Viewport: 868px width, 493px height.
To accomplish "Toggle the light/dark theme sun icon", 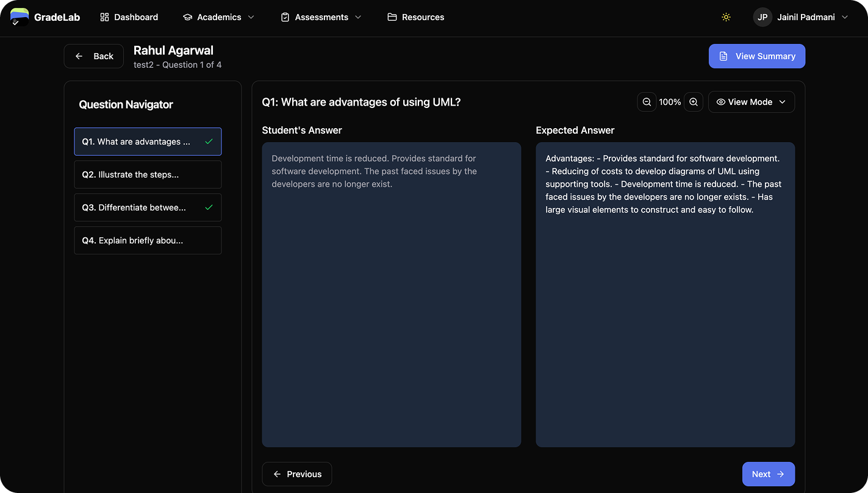I will (725, 17).
